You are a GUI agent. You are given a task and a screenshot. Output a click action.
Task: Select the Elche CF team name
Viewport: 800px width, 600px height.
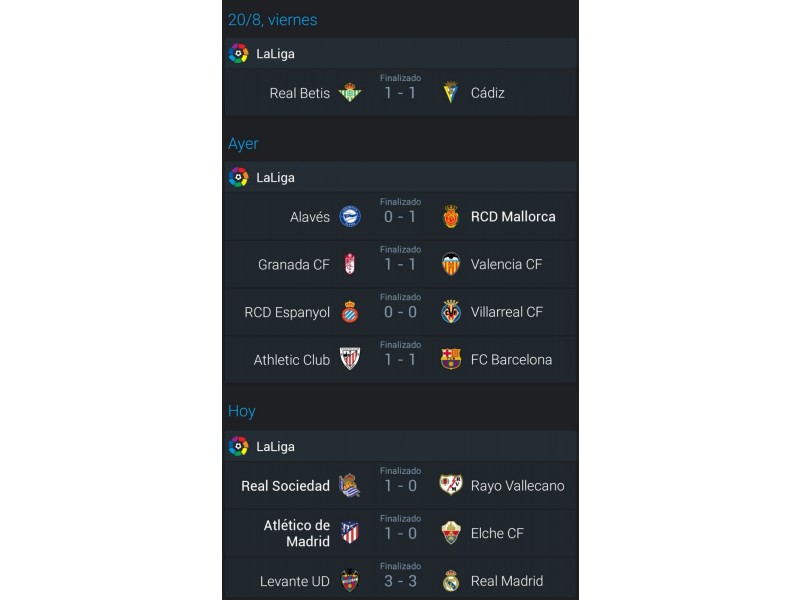497,533
